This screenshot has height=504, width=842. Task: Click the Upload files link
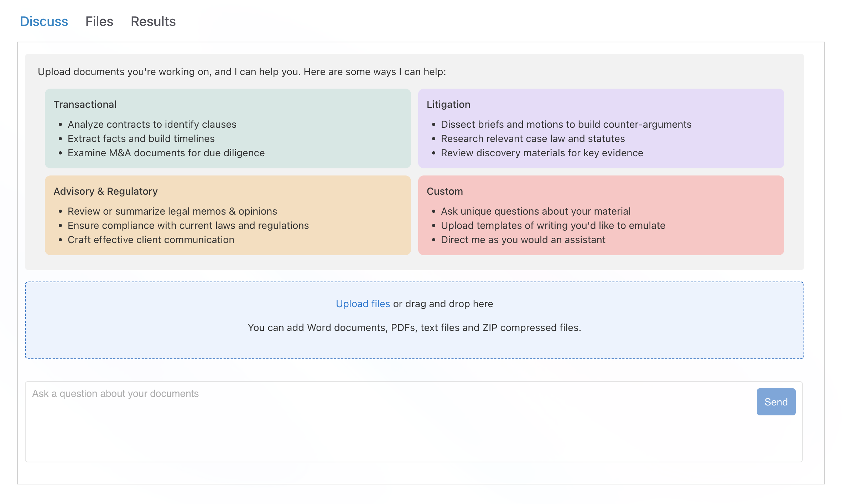tap(363, 304)
